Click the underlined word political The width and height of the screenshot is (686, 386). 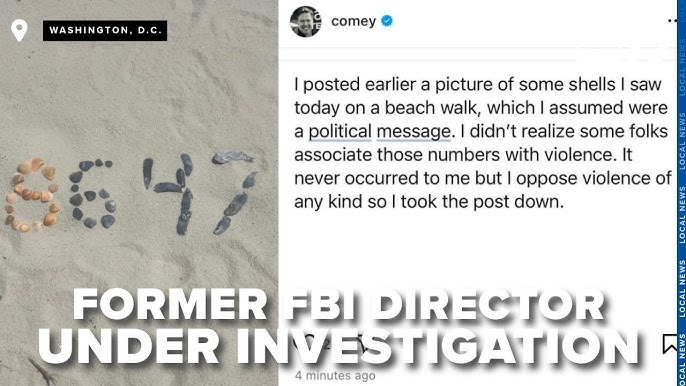[340, 131]
